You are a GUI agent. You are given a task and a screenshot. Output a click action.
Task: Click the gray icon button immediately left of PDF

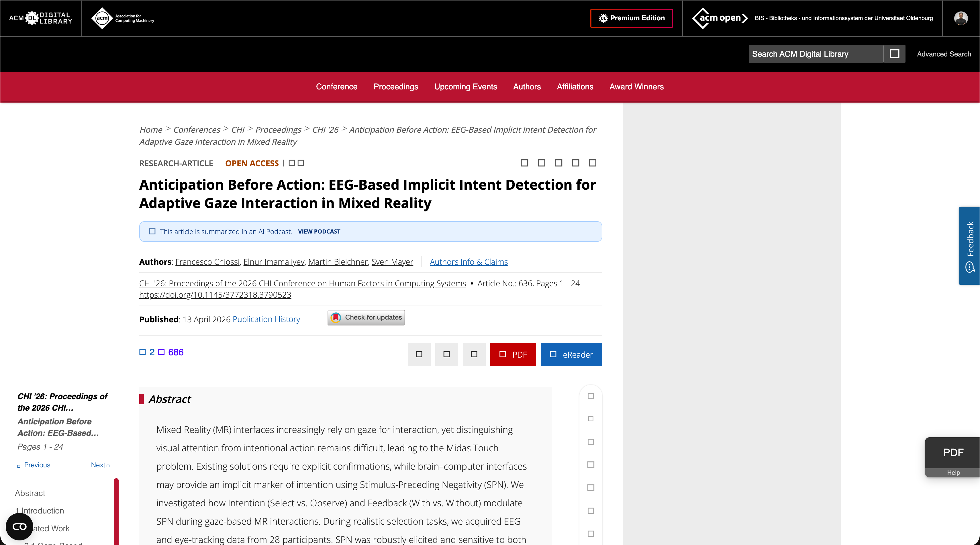coord(474,354)
